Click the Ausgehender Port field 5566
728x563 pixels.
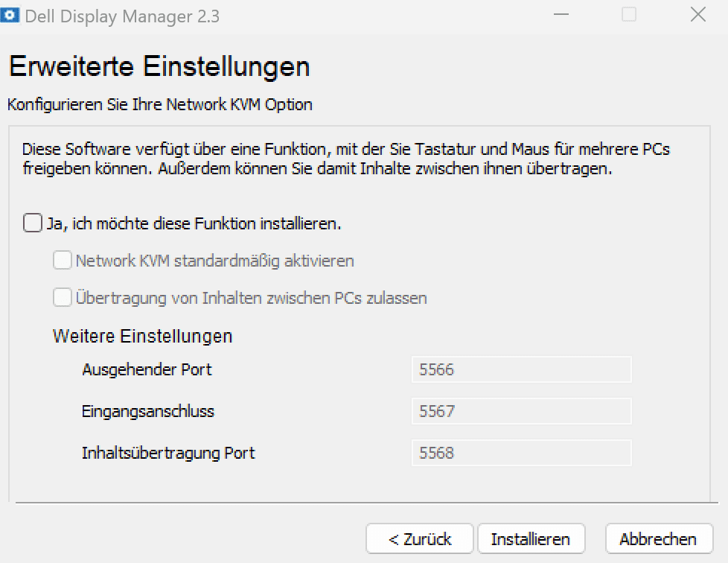coord(521,370)
